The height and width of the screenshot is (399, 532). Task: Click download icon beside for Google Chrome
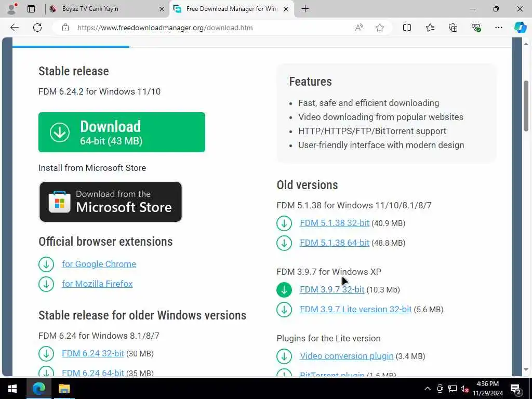coord(46,264)
